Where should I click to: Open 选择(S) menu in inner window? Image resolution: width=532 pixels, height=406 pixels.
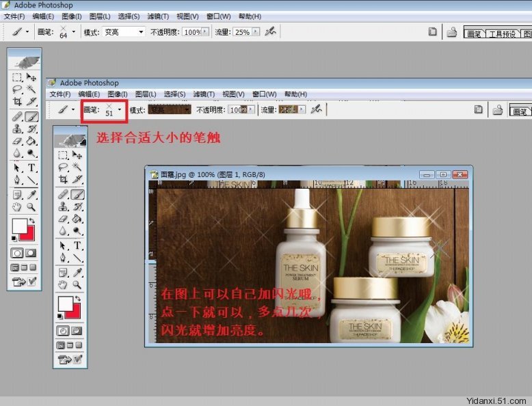pos(175,94)
